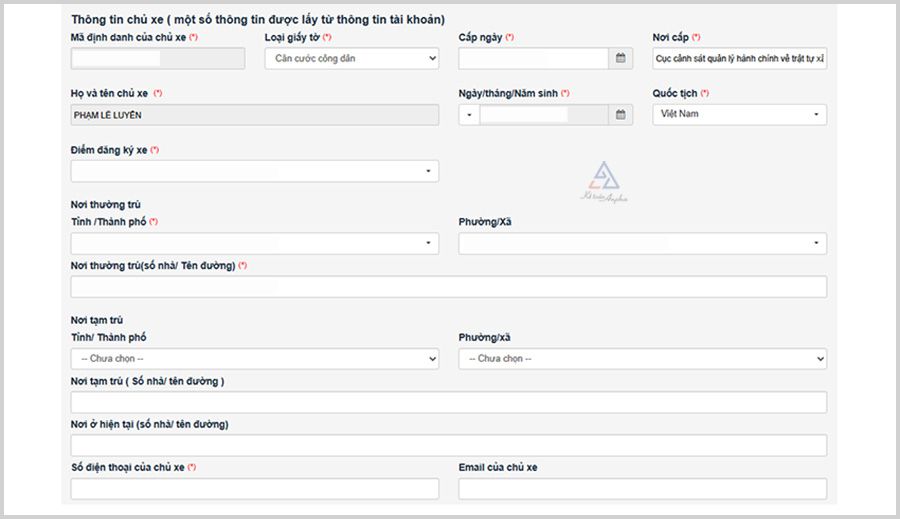Click the Email của chủ xe field
This screenshot has height=519, width=900.
coord(642,489)
